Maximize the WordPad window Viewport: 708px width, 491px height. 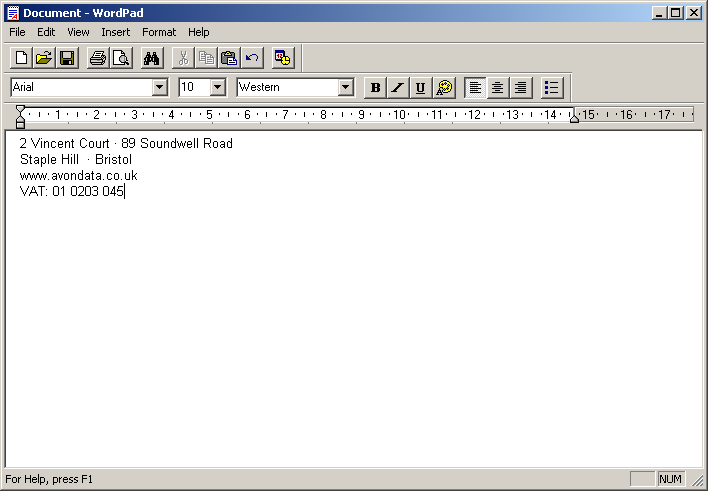pyautogui.click(x=676, y=13)
